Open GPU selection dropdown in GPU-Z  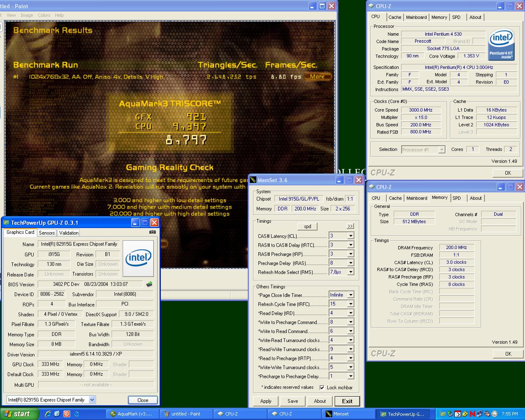pos(92,400)
